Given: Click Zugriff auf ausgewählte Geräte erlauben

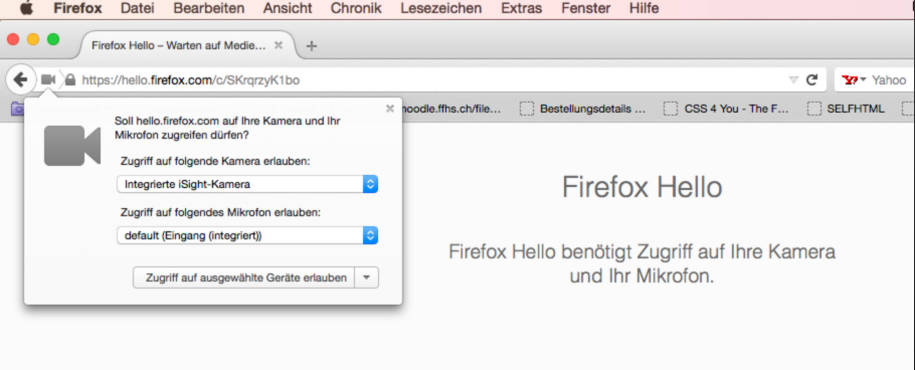Looking at the screenshot, I should (x=244, y=278).
